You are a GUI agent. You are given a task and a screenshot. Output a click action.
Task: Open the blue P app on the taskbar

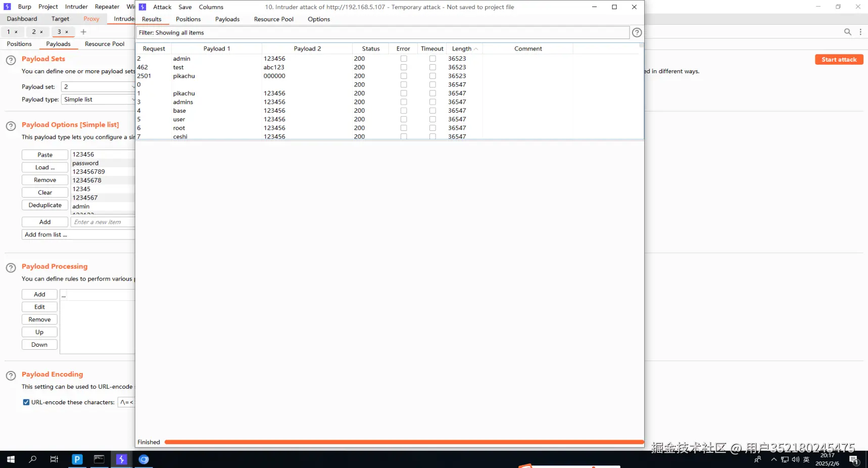pos(77,459)
